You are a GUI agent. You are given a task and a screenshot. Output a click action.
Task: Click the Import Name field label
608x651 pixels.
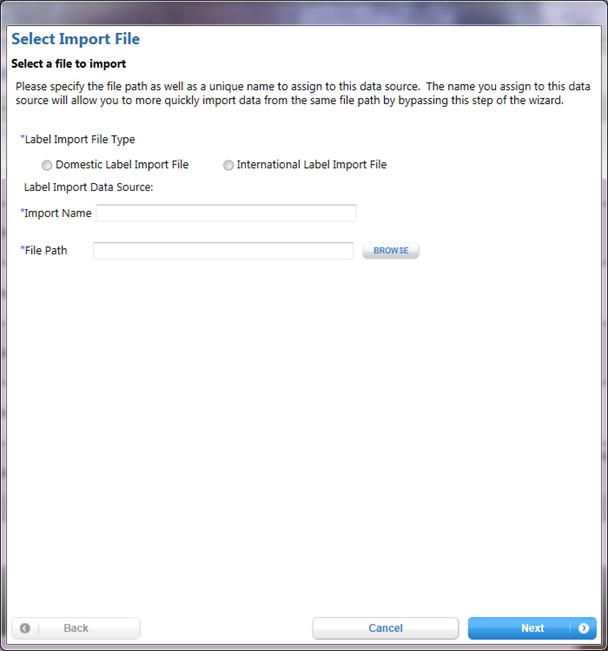[x=56, y=213]
